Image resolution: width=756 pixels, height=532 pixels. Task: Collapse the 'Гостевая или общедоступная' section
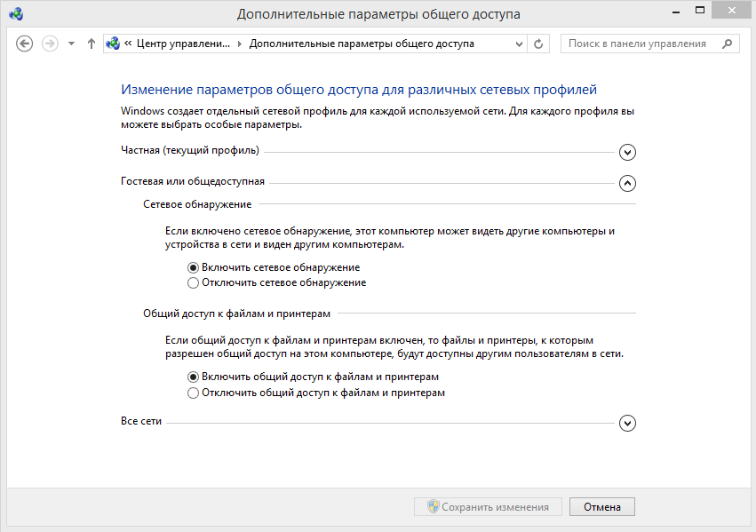(x=627, y=183)
